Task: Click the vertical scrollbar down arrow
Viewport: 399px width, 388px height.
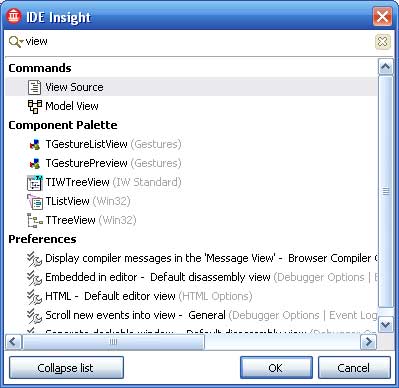Action: point(386,324)
